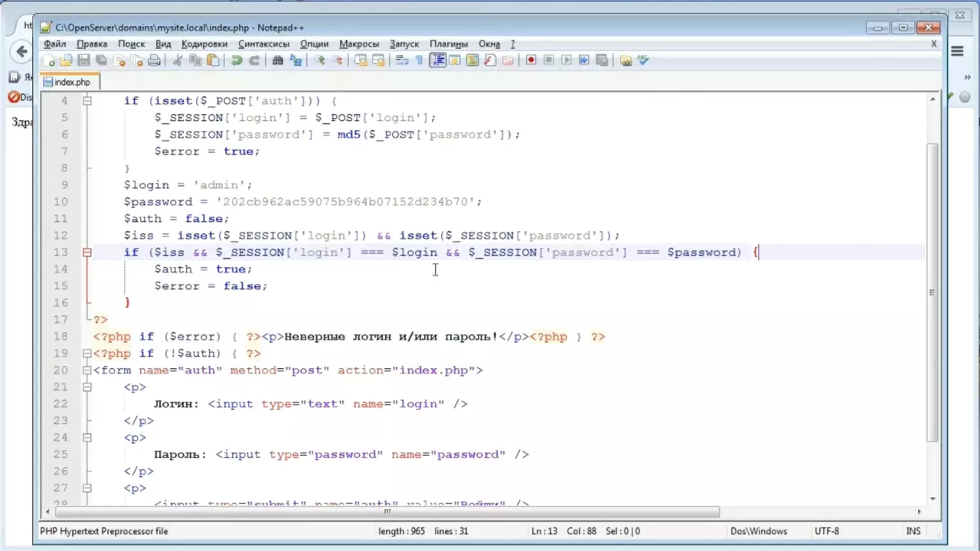The image size is (980, 551).
Task: Open the Файл menu
Action: [55, 44]
